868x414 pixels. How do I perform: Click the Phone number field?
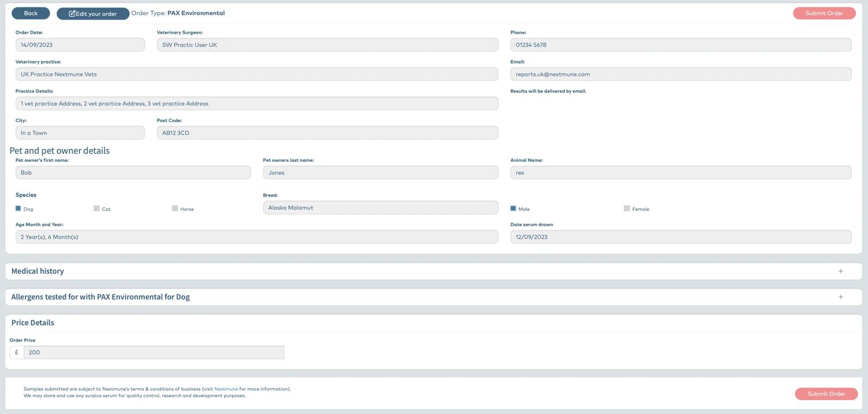pos(681,45)
